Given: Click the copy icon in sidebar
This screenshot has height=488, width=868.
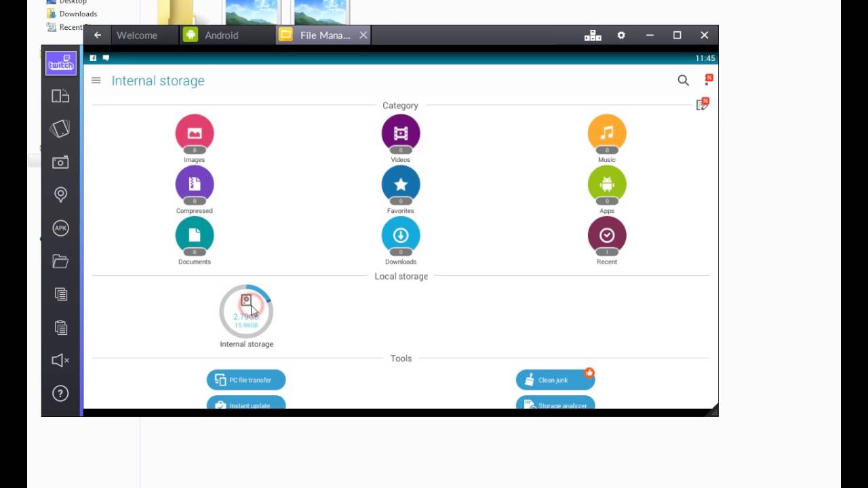Looking at the screenshot, I should pyautogui.click(x=60, y=294).
